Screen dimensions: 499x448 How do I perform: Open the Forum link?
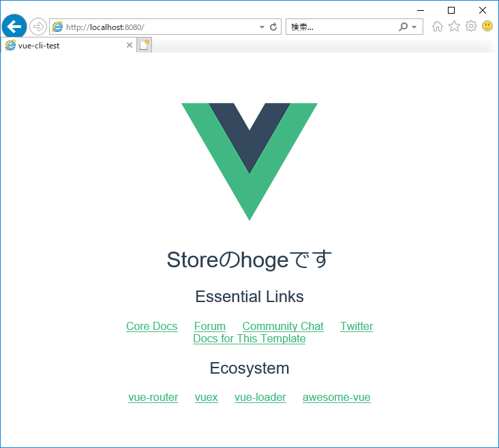(x=210, y=326)
